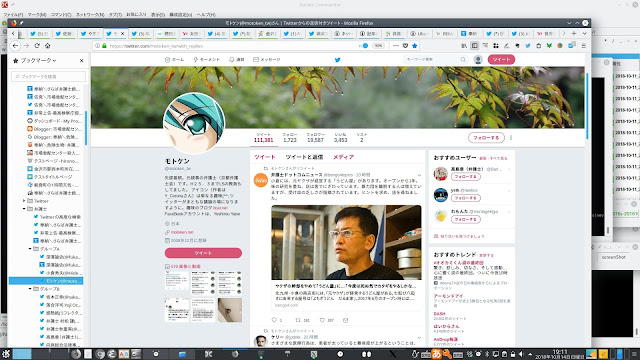Reply to the Bengo4 news tweet
The height and width of the screenshot is (360, 640).
tap(274, 320)
